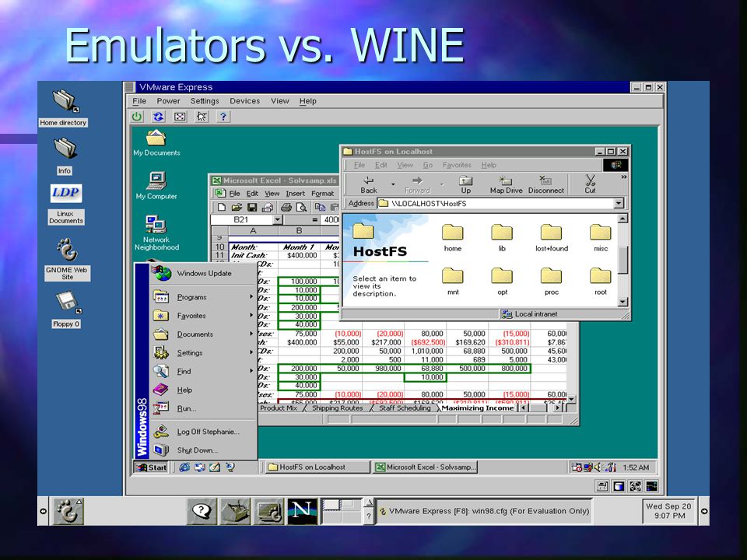The height and width of the screenshot is (560, 747).
Task: Click Back in HostFS window toolbar
Action: pos(368,185)
